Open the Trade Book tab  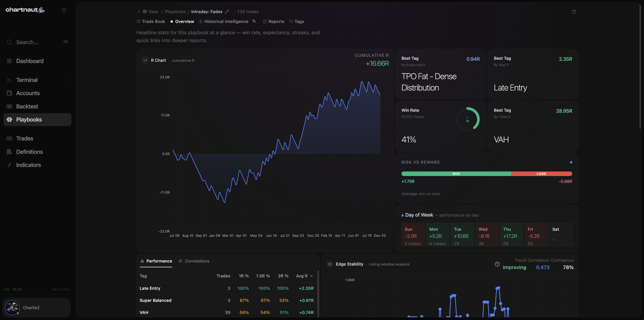pos(151,21)
